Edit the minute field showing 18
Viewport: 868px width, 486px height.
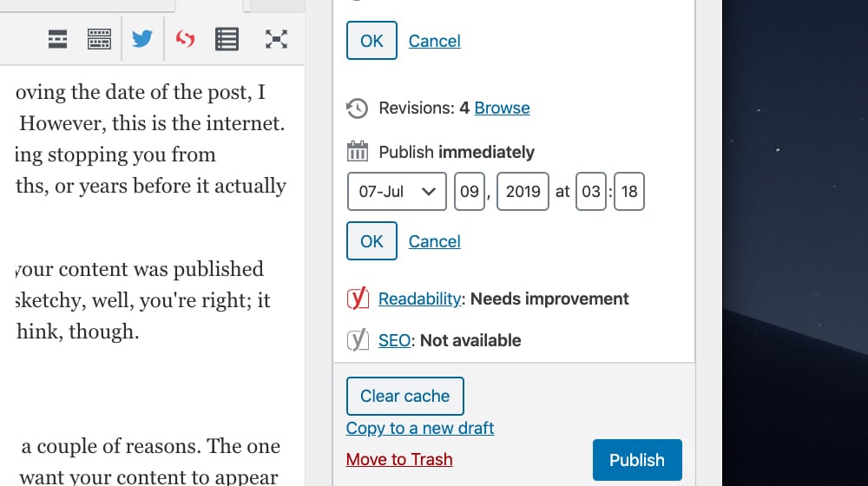pos(628,192)
